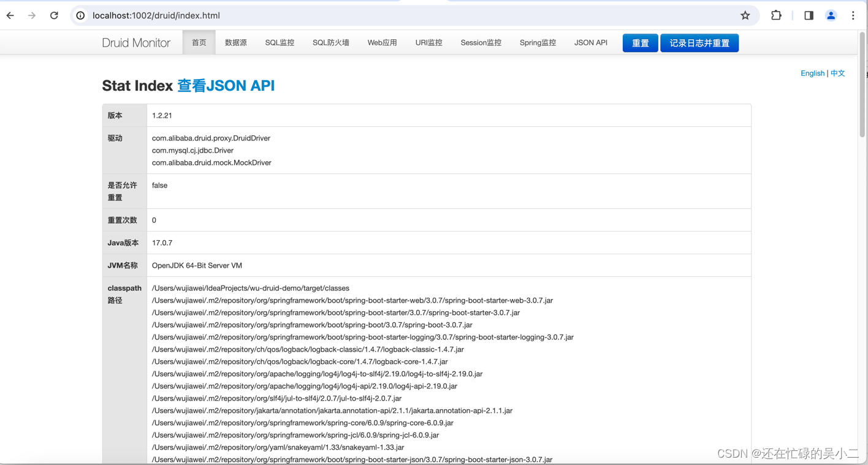Click the browser back navigation arrow

(x=10, y=15)
